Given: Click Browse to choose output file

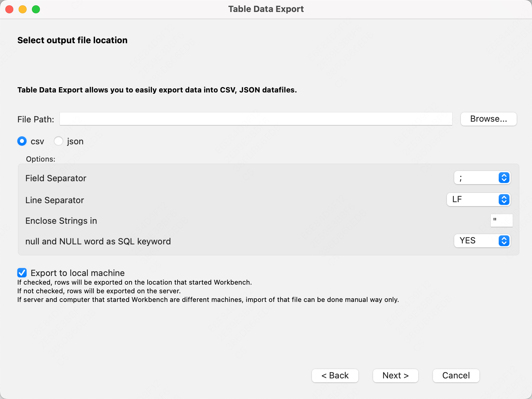Looking at the screenshot, I should (488, 119).
